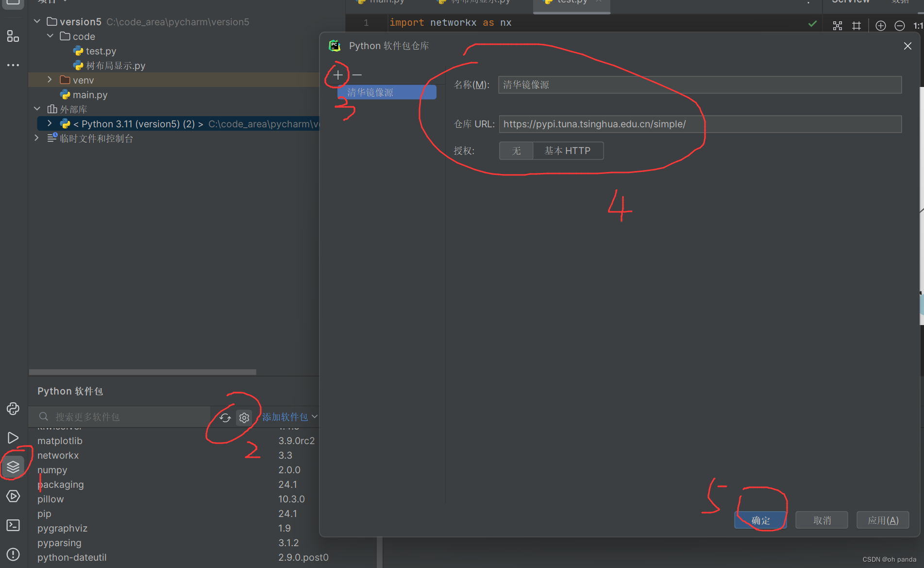Image resolution: width=924 pixels, height=568 pixels.
Task: Add a new repository with plus icon
Action: [338, 75]
